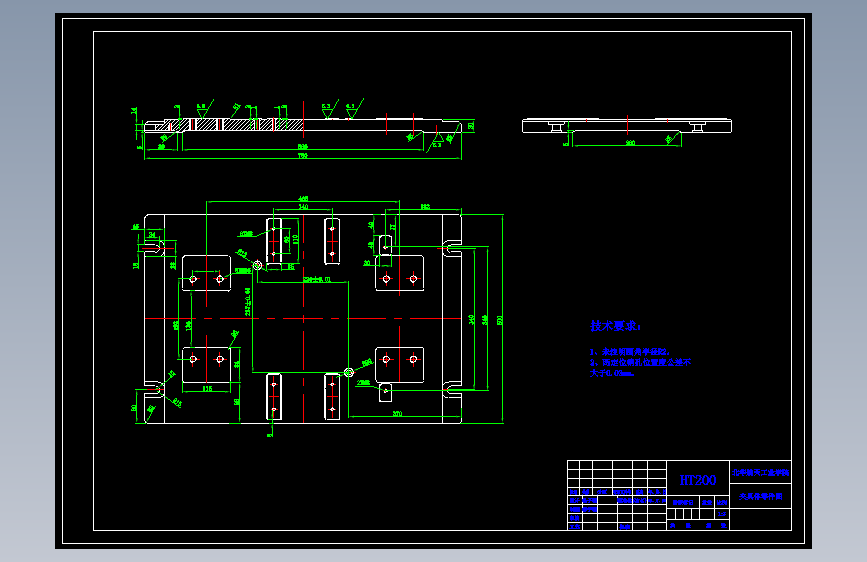The image size is (867, 562).
Task: Select the 115 dimension under lower-left pad
Action: (x=207, y=388)
